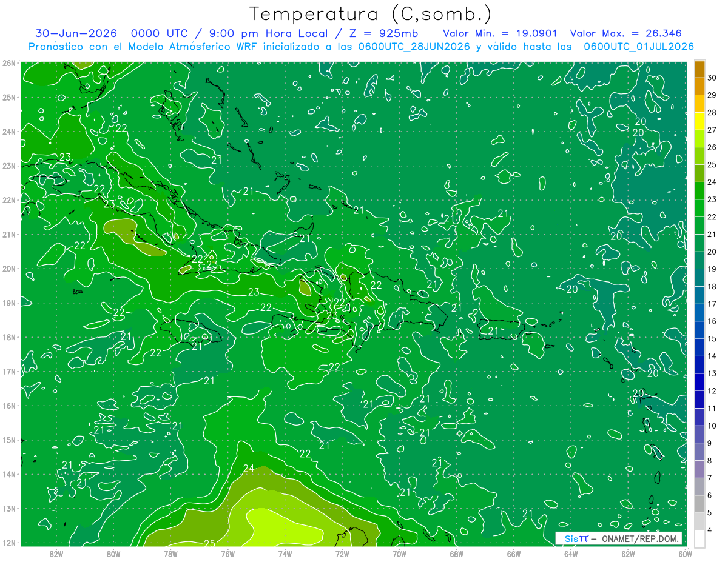Click the orange swatch between 29 and 30

[x=699, y=86]
